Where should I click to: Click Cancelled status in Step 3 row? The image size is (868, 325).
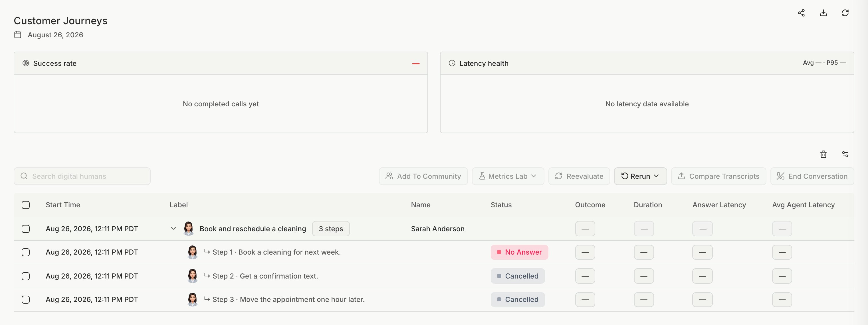point(518,299)
